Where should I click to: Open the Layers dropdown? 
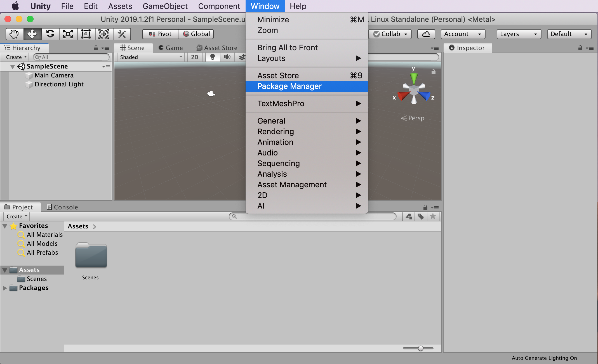519,34
